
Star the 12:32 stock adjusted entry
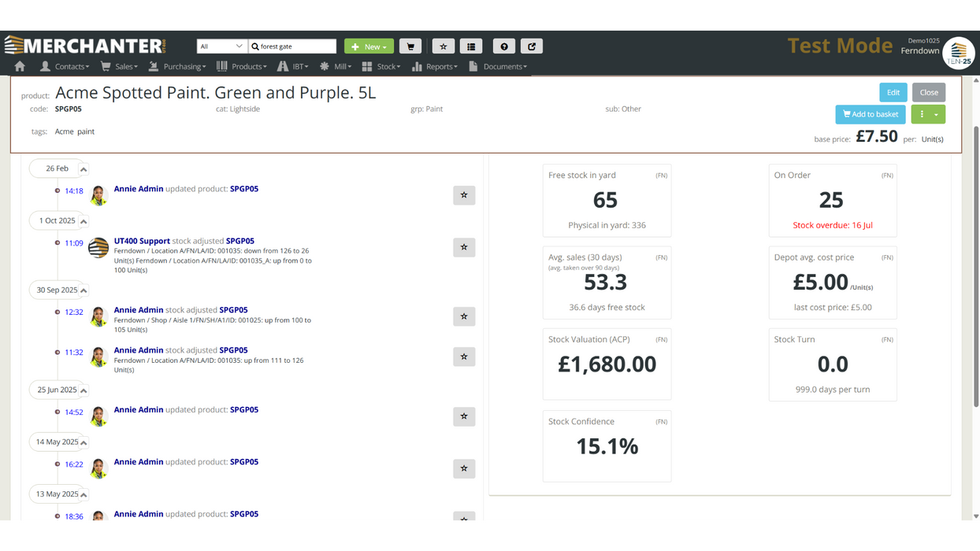coord(464,316)
